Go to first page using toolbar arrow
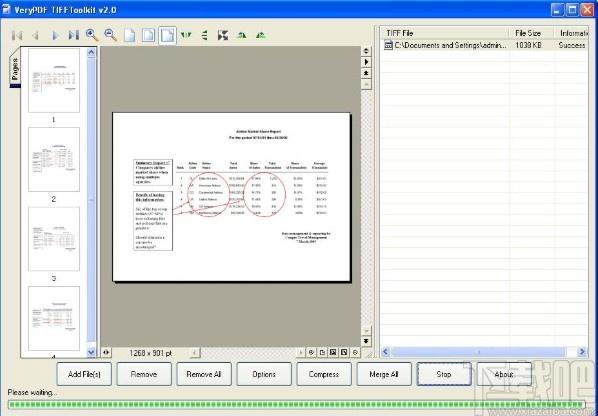This screenshot has height=416, width=598. pos(17,35)
